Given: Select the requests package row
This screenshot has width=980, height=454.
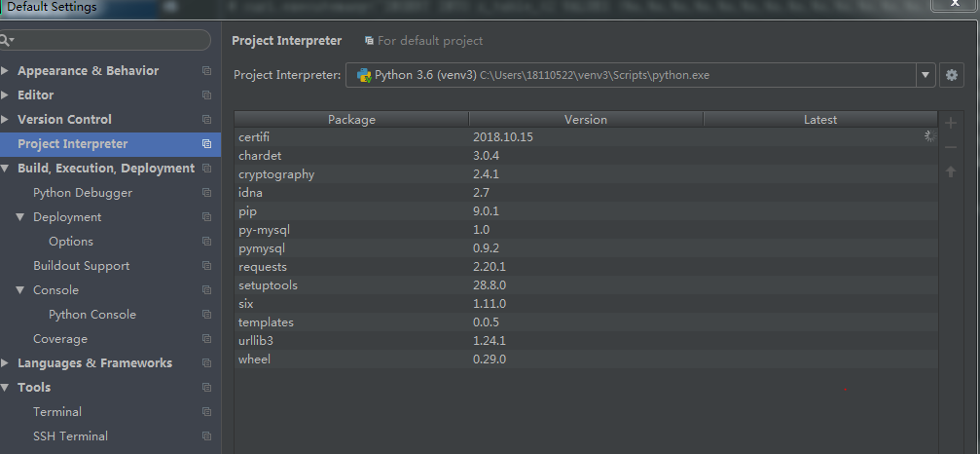Looking at the screenshot, I should 586,266.
